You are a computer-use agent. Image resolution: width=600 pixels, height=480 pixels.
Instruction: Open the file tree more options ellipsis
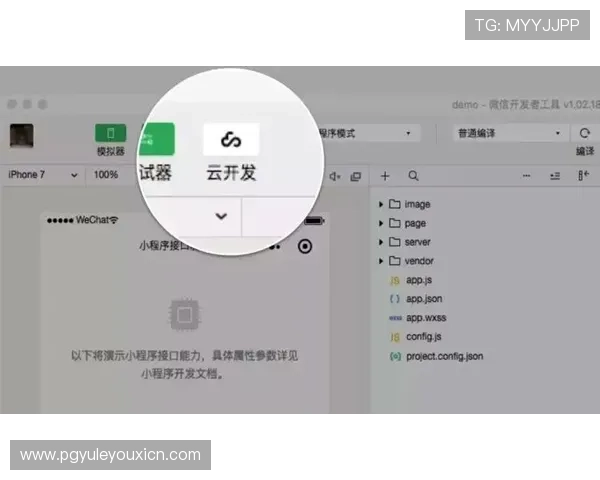pos(527,176)
